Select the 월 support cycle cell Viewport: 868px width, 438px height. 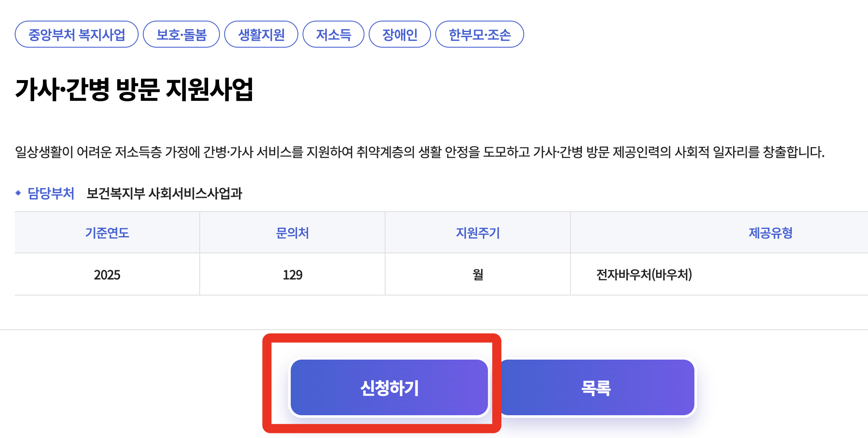[477, 274]
